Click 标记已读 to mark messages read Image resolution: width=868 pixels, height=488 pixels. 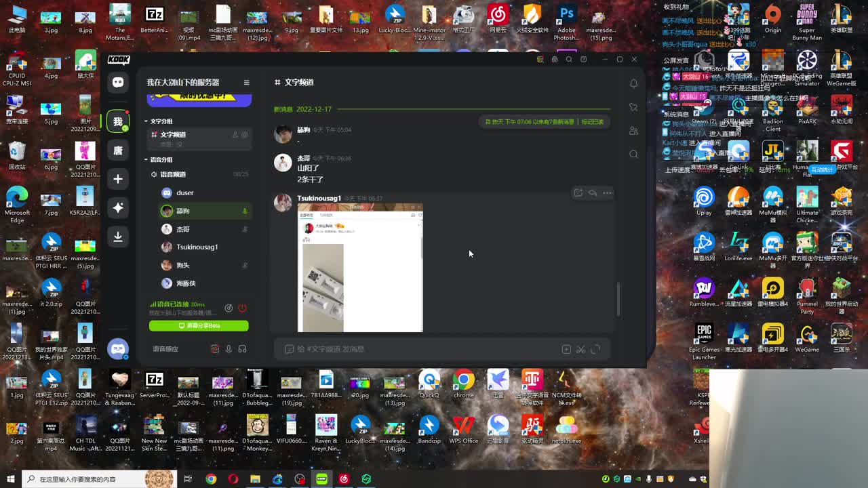coord(592,122)
